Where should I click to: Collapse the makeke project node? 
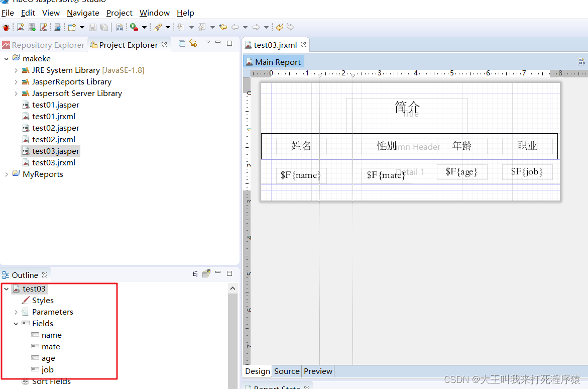pyautogui.click(x=7, y=59)
